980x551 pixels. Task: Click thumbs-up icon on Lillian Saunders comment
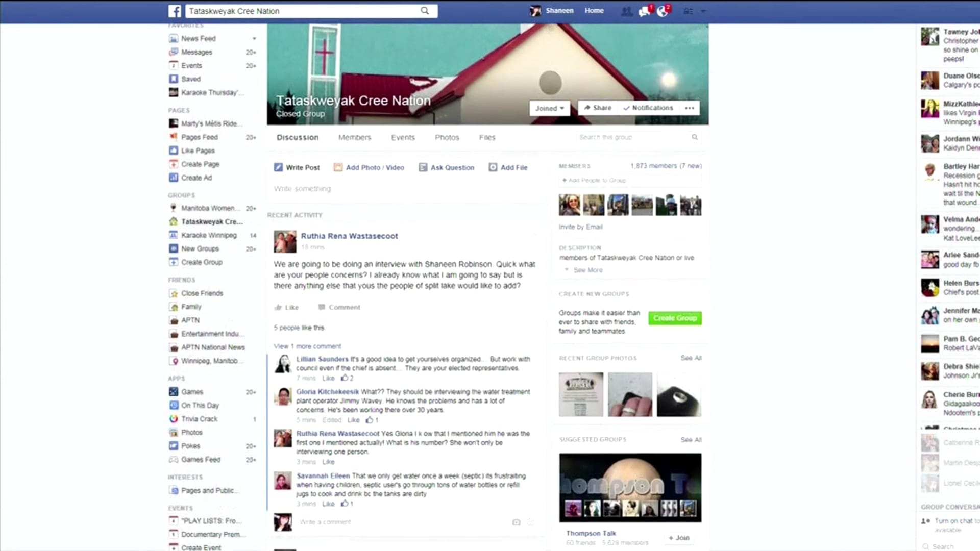pyautogui.click(x=345, y=378)
